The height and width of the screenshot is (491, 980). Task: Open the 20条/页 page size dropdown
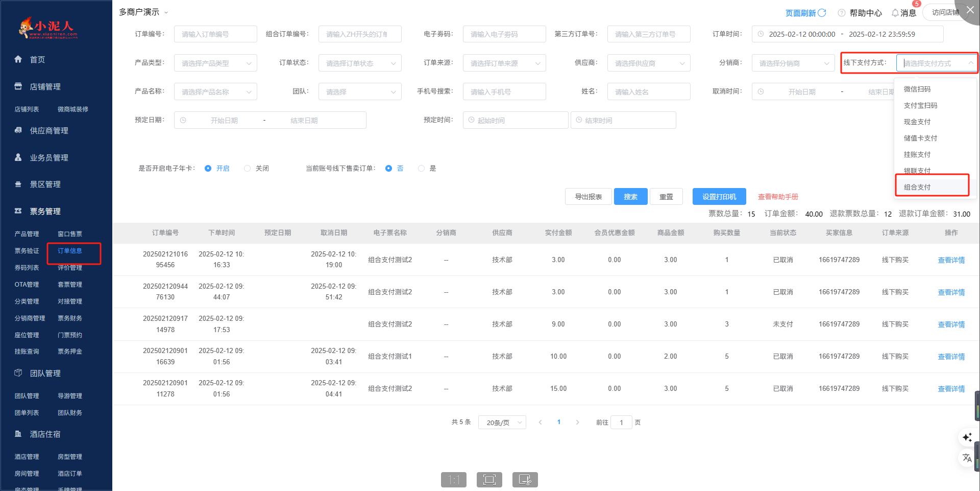click(502, 423)
